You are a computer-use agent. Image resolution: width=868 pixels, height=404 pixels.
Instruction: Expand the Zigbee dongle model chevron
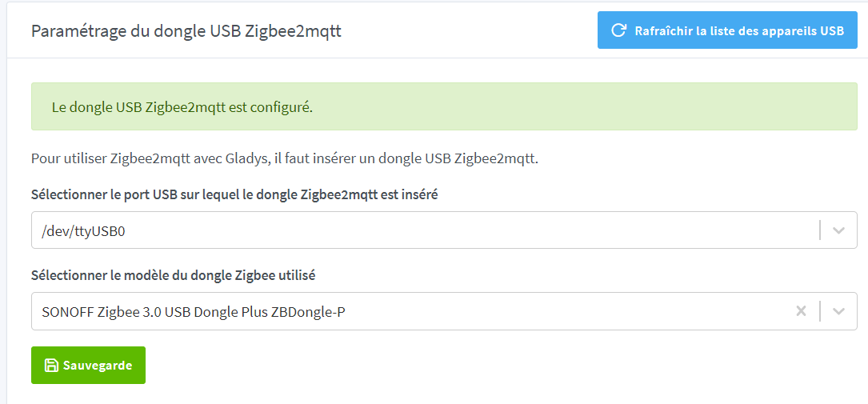click(838, 311)
